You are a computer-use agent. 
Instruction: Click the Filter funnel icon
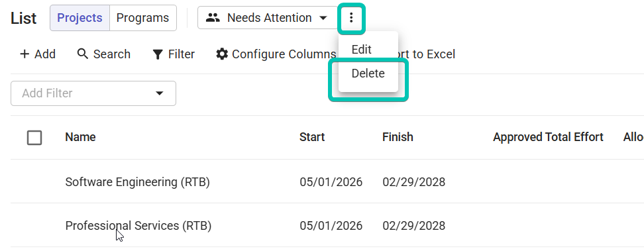158,54
